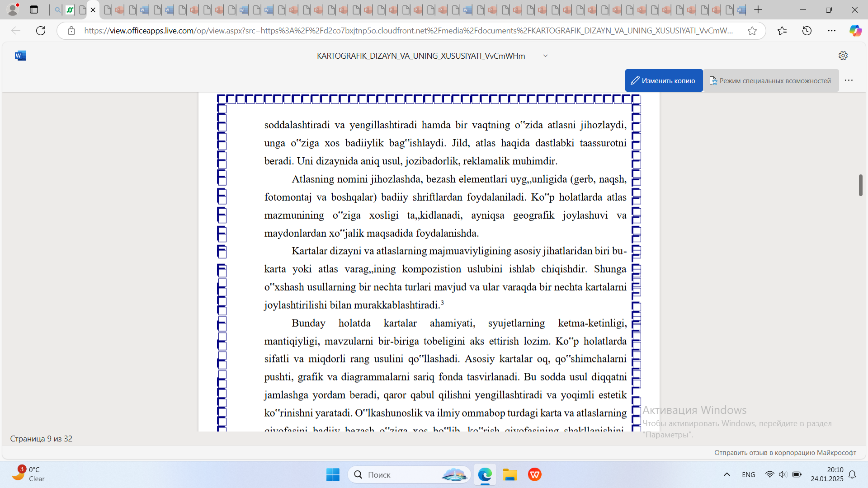Click the document vertical scrollbar thumb

point(861,185)
